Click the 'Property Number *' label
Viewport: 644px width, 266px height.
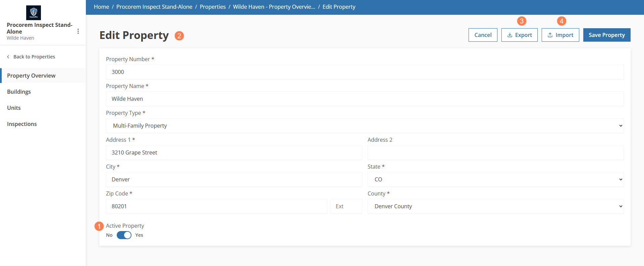[x=130, y=59]
